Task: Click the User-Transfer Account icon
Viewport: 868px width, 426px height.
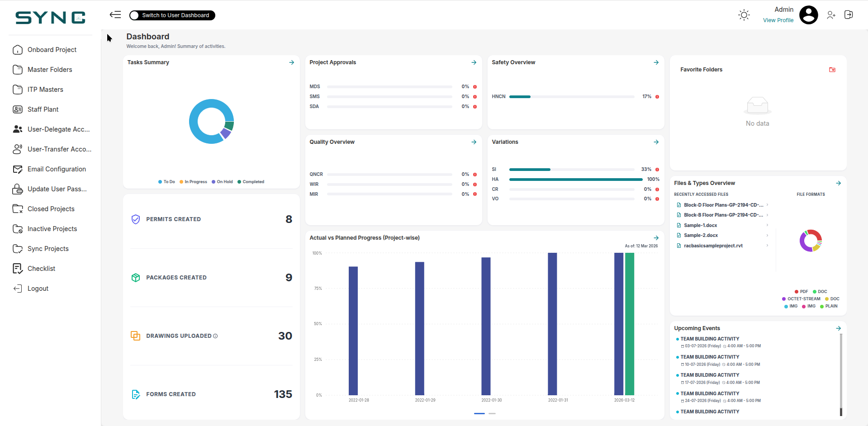Action: [x=18, y=149]
